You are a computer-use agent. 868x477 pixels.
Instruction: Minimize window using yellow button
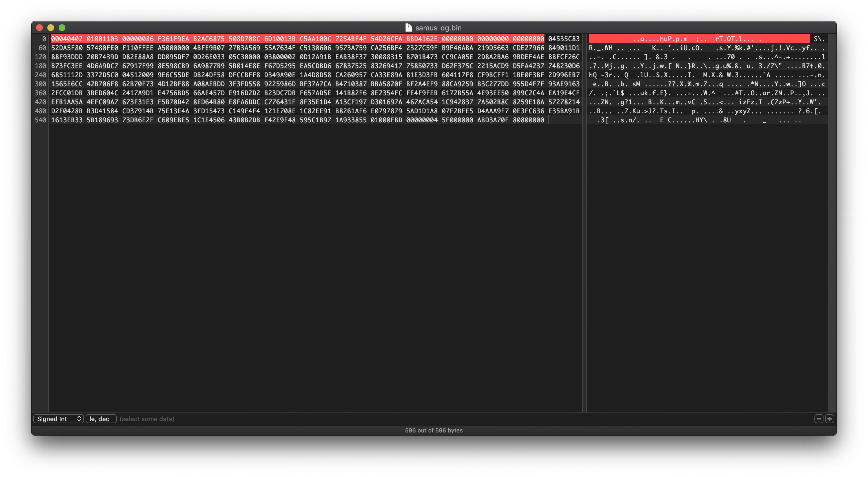click(51, 28)
